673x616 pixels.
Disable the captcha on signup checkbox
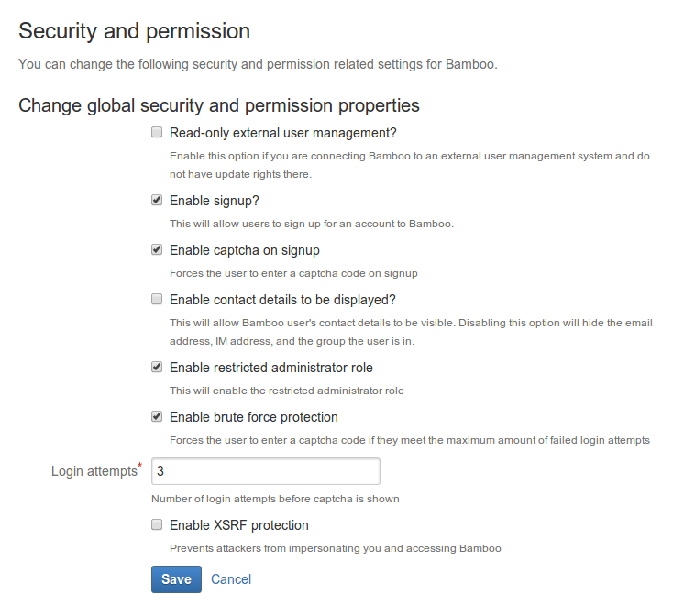[157, 250]
